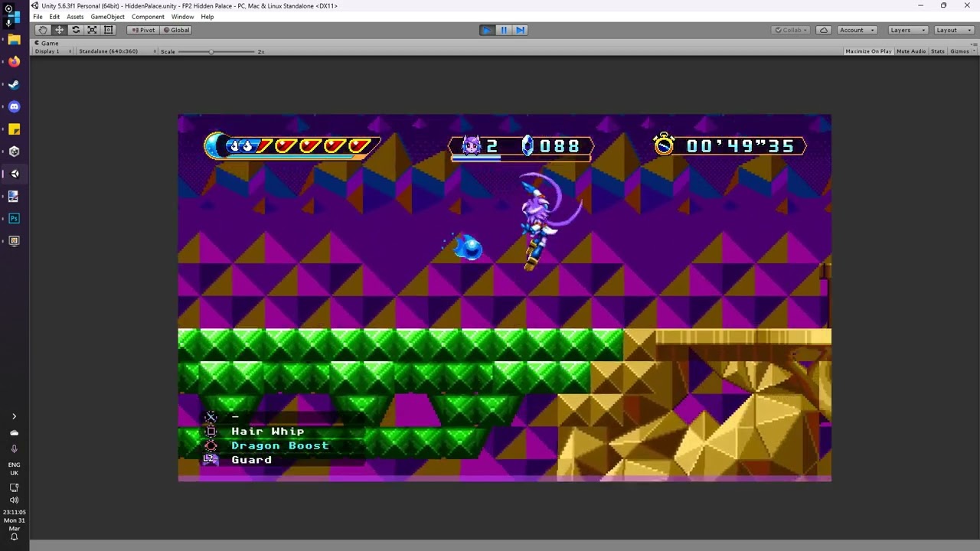This screenshot has width=980, height=551.
Task: Show hidden tray icons chevron
Action: 14,416
